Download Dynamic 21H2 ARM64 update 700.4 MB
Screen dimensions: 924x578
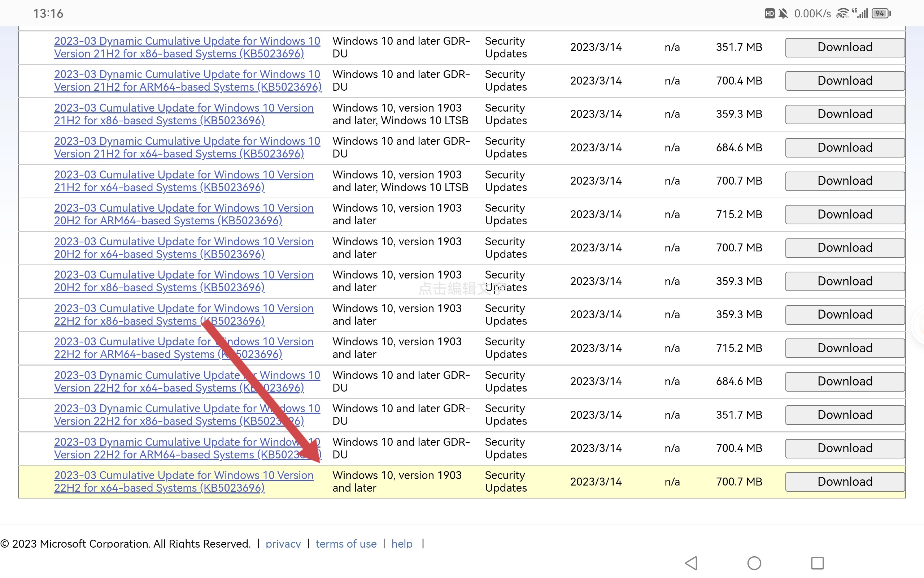(845, 81)
